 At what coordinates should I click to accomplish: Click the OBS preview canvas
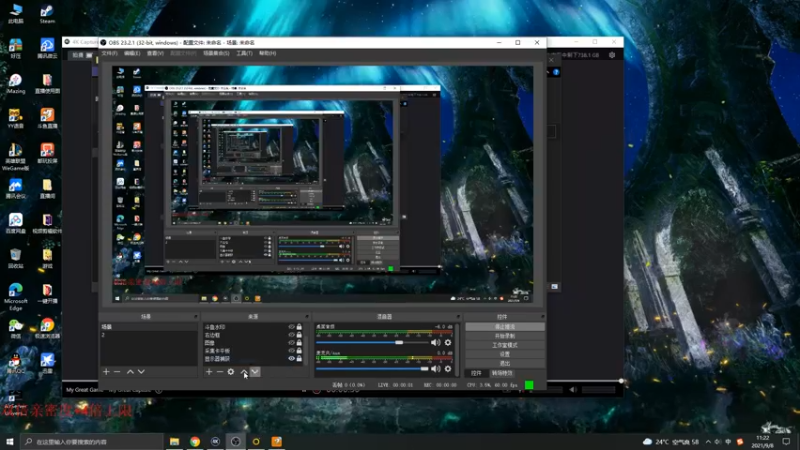tap(322, 184)
